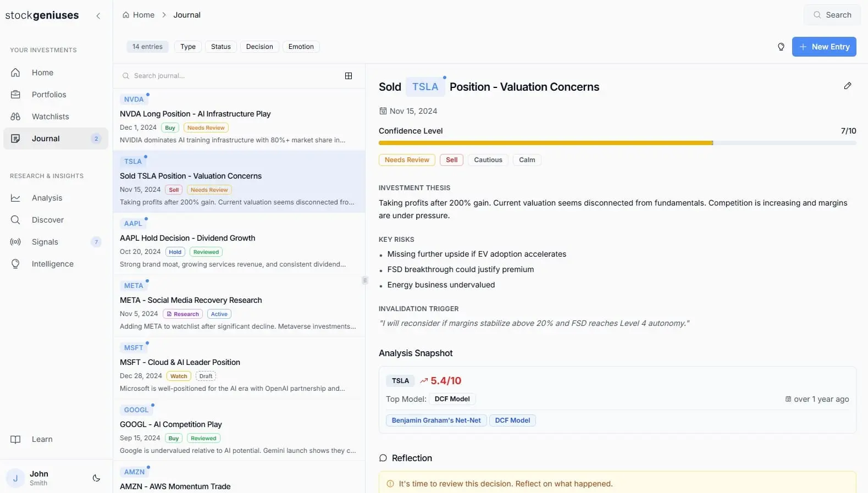868x493 pixels.
Task: Click the blue DCF Model tag
Action: click(512, 420)
